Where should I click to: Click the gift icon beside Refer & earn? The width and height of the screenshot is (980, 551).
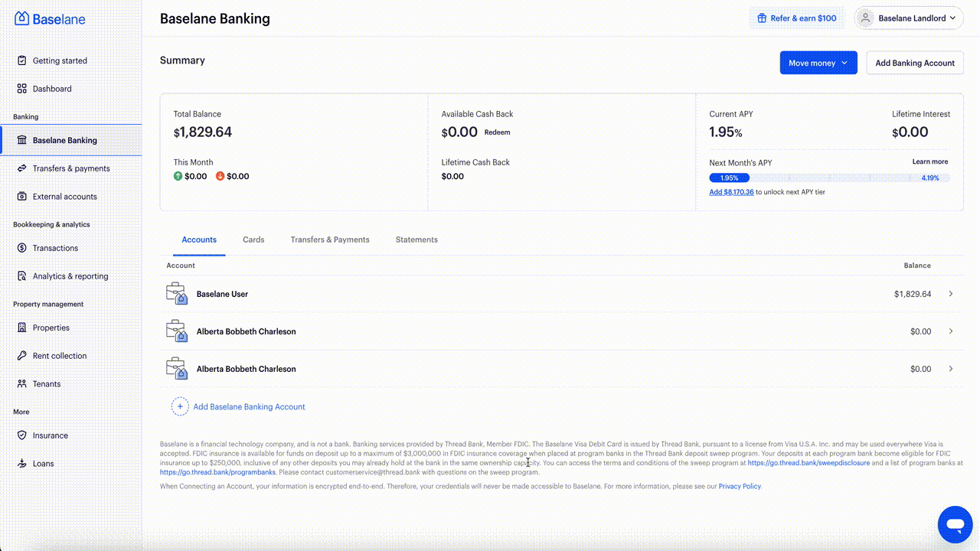pos(762,18)
